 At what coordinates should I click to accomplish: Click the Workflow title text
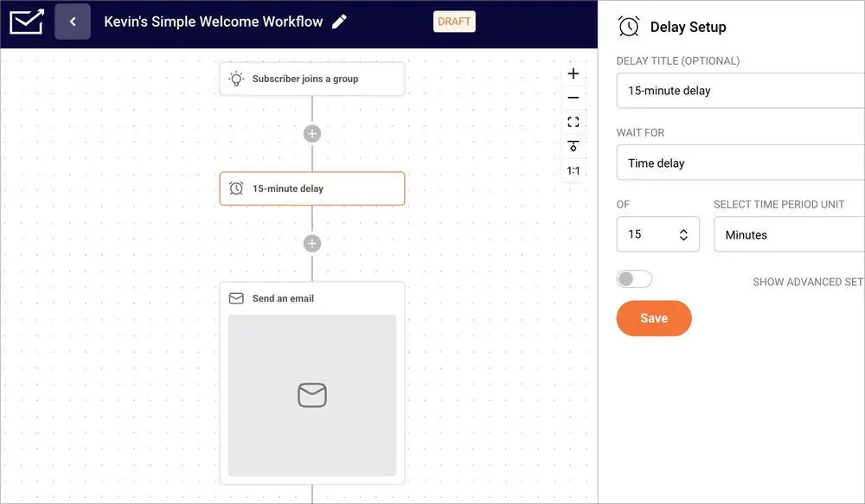click(213, 22)
